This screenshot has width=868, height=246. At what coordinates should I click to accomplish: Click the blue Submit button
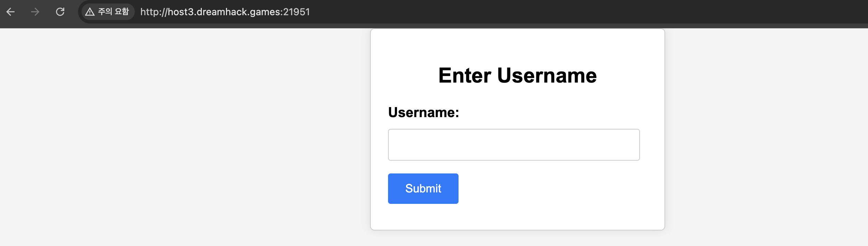423,189
